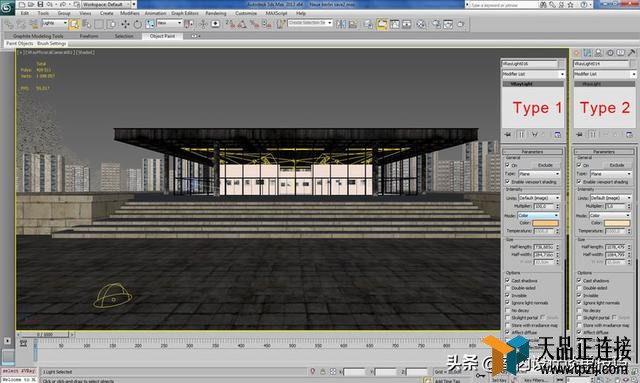Switch to the Graphite Modeling Tools tab
Screen dimensions: 640x383
pyautogui.click(x=38, y=36)
